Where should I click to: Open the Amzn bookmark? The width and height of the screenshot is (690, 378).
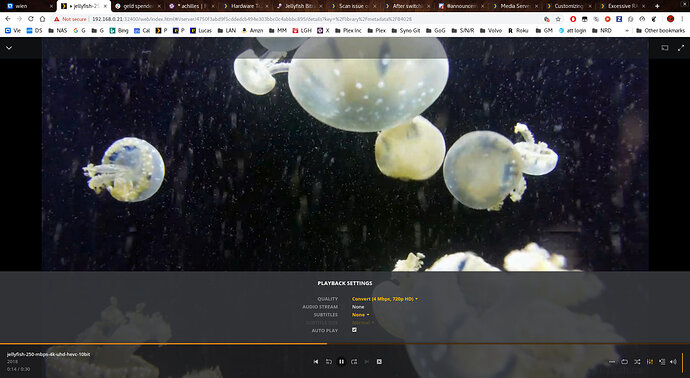coord(252,30)
